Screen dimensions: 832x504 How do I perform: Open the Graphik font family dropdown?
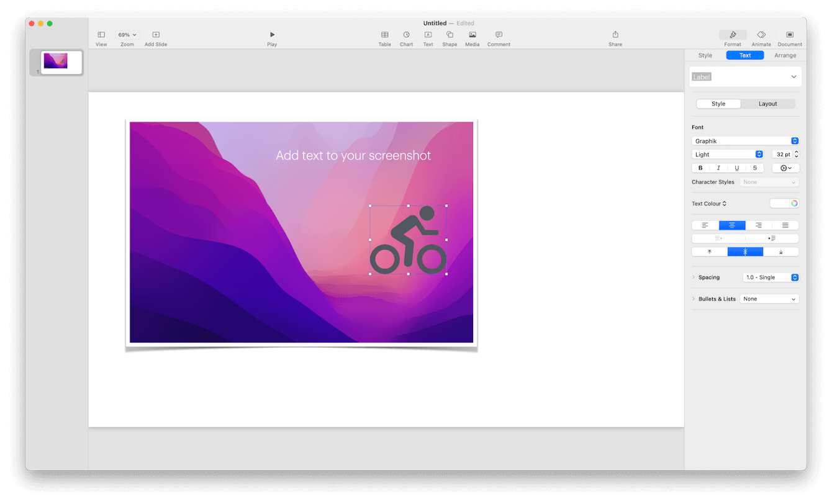(x=745, y=141)
